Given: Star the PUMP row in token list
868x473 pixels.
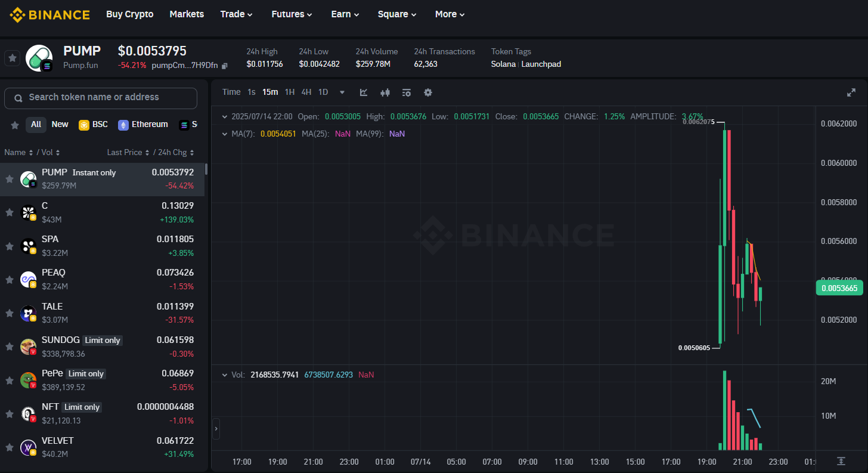Looking at the screenshot, I should click(x=10, y=179).
